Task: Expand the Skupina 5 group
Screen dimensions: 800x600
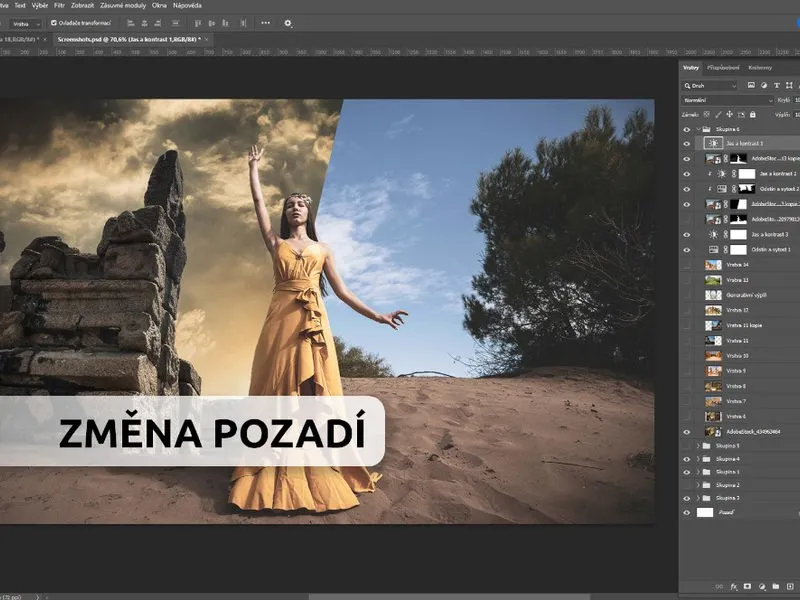Action: (x=698, y=446)
